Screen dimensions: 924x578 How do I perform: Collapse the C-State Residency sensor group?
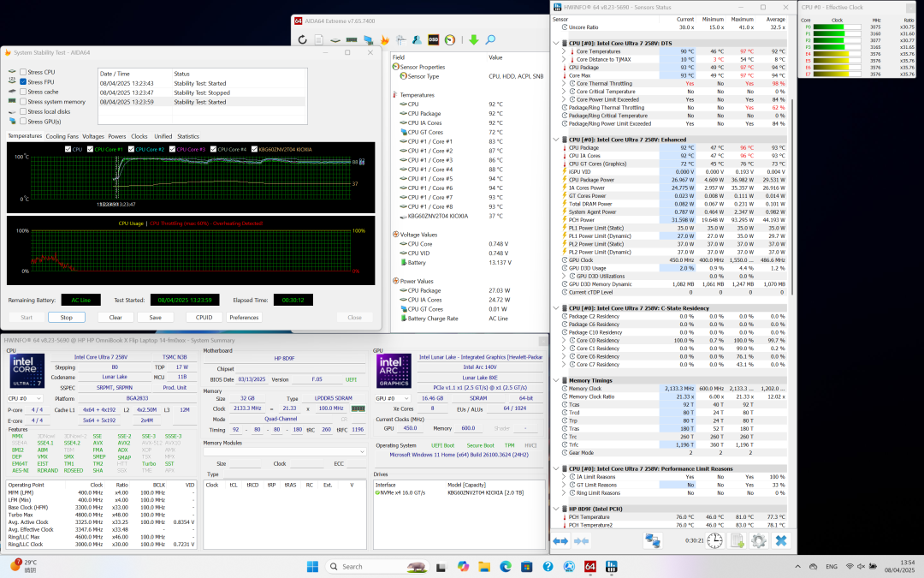(x=556, y=308)
